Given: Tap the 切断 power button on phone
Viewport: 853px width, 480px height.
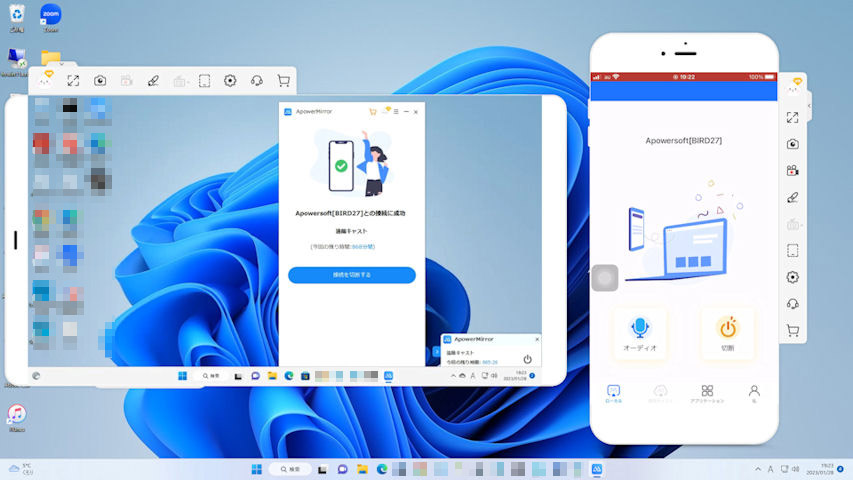Looking at the screenshot, I should pyautogui.click(x=728, y=333).
